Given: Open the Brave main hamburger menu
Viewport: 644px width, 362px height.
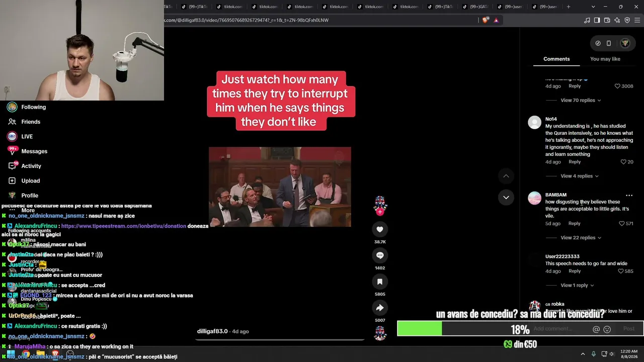Looking at the screenshot, I should coord(637,20).
